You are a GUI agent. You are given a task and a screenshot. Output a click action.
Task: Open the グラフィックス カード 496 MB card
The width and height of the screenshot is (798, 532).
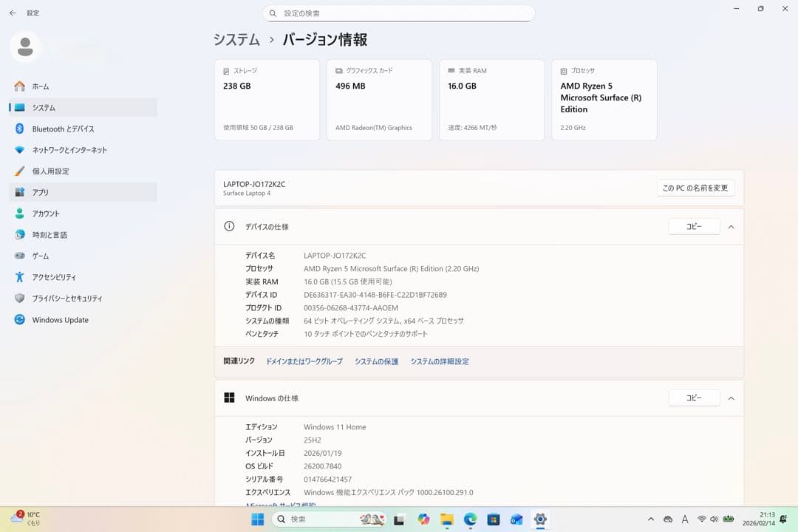(x=380, y=100)
